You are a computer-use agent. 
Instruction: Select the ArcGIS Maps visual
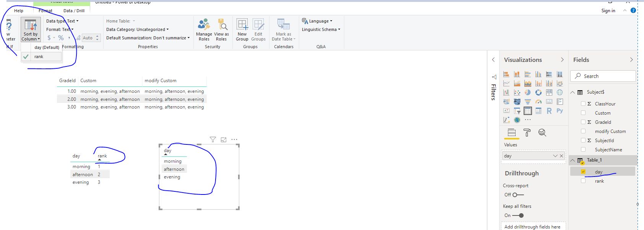(x=517, y=120)
